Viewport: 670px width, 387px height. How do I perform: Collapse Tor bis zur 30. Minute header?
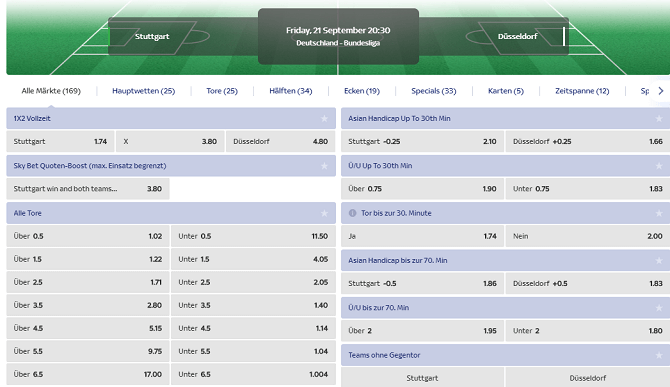pyautogui.click(x=505, y=213)
